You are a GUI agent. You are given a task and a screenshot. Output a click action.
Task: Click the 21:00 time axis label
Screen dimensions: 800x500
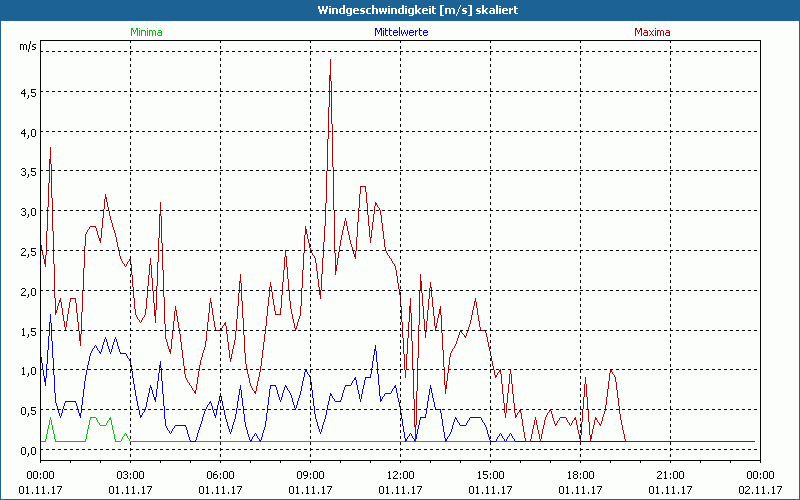click(670, 475)
